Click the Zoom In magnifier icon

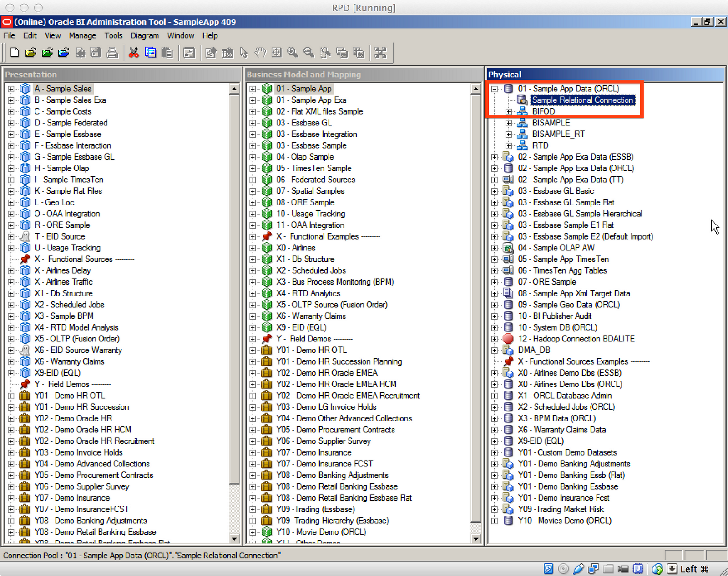pos(293,53)
